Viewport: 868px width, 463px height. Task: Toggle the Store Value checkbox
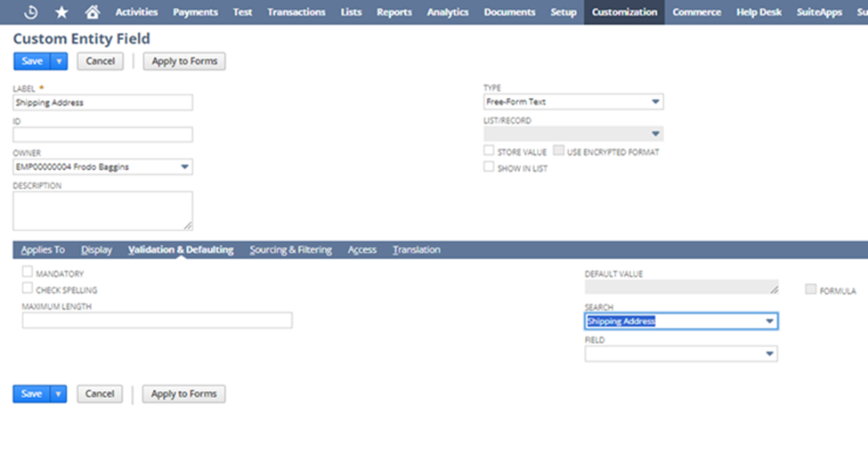(x=489, y=150)
